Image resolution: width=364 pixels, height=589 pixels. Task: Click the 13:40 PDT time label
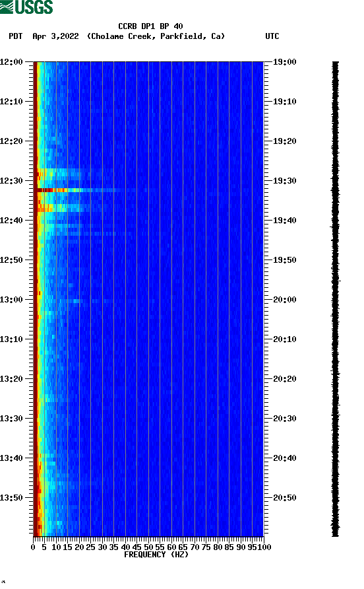pos(12,458)
